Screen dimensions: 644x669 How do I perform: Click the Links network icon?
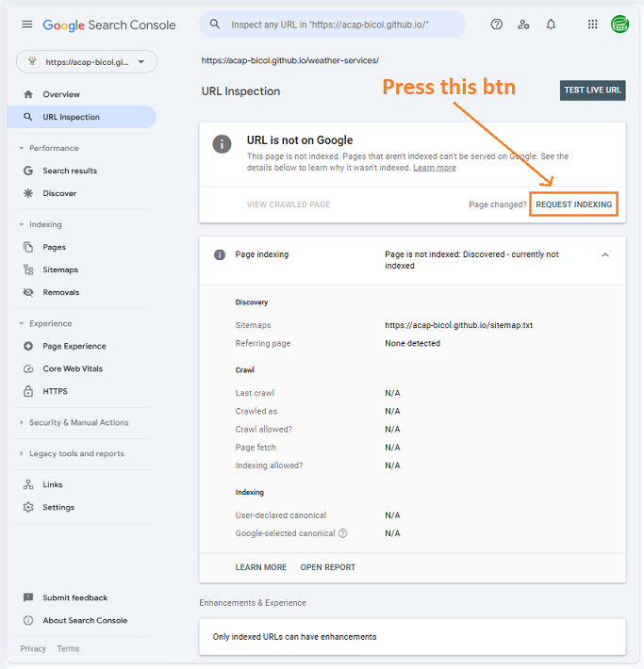tap(28, 484)
